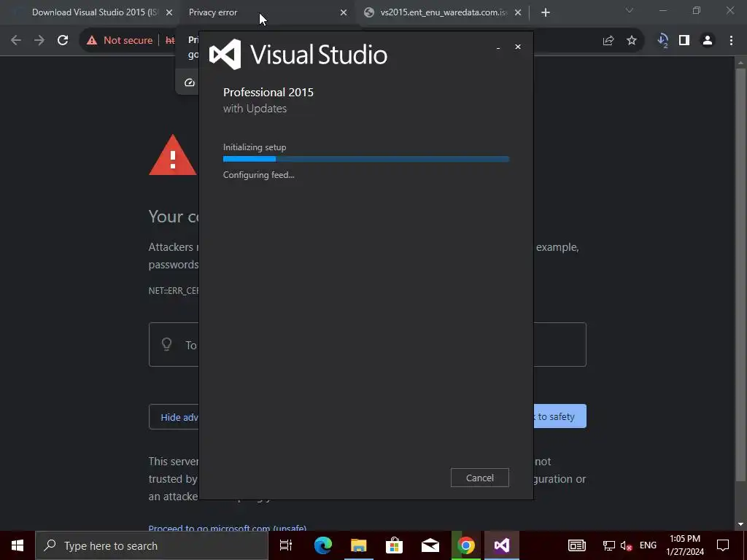The width and height of the screenshot is (747, 560).
Task: Click Hide advanced button
Action: [174, 417]
